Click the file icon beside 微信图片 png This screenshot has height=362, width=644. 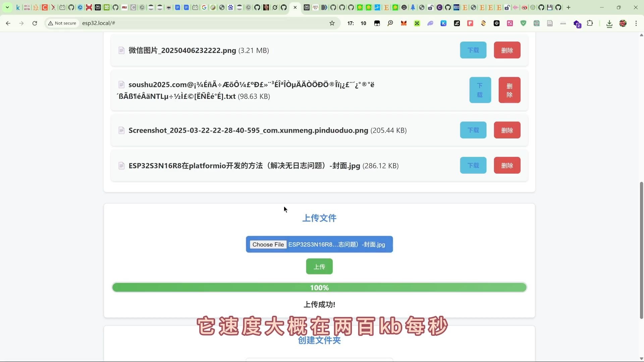point(121,50)
